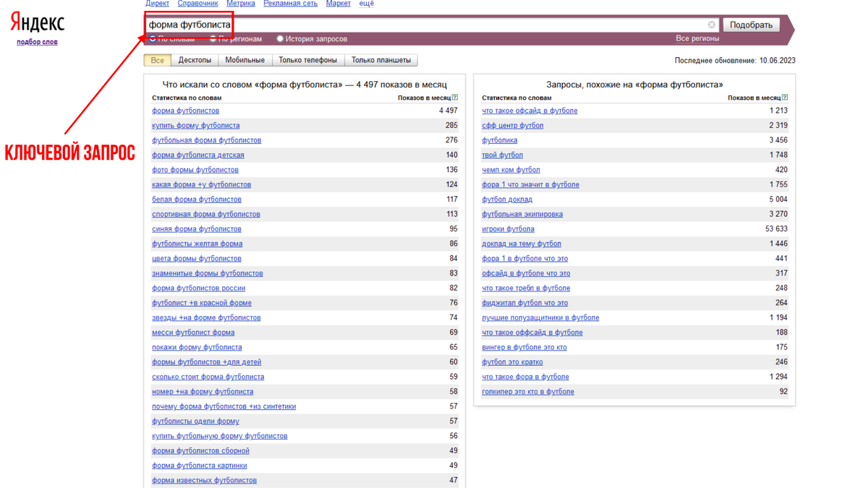The height and width of the screenshot is (488, 868).
Task: Open 'Рекламная сеть' in the top menu
Action: [x=290, y=4]
